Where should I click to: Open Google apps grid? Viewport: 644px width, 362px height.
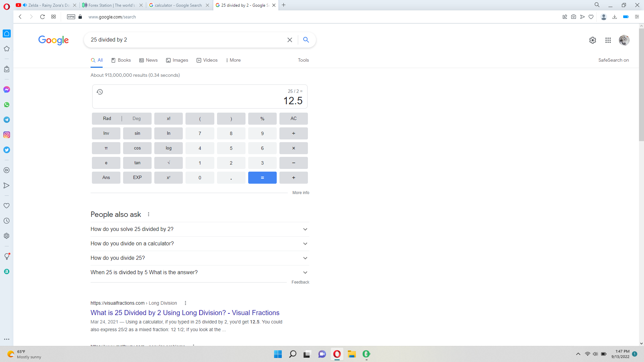608,40
